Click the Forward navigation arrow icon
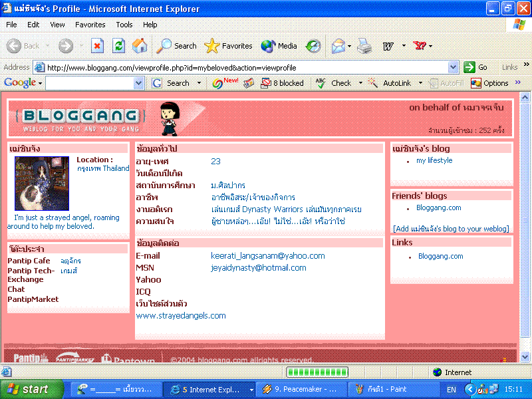 point(65,46)
